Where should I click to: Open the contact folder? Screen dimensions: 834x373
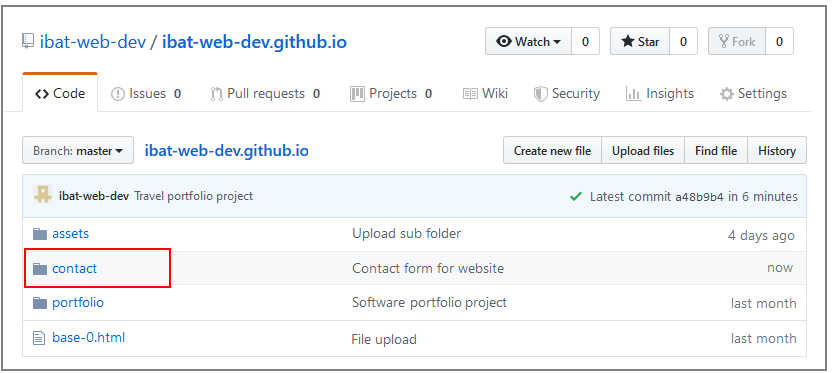(74, 268)
